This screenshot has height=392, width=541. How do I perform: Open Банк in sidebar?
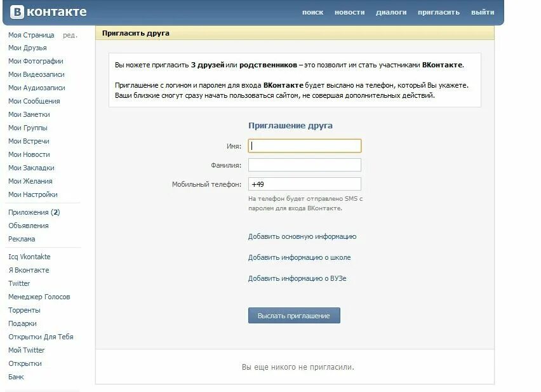pyautogui.click(x=16, y=377)
